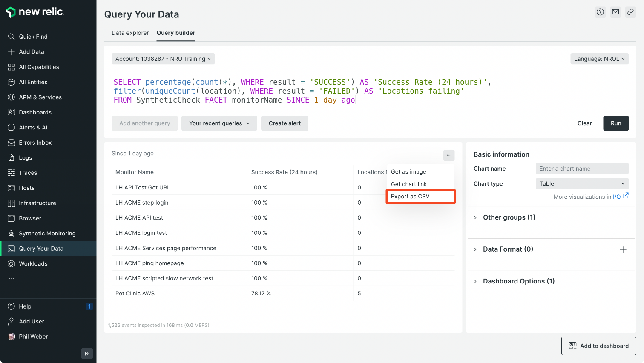Click the Quick Find search icon
Viewport: 644px width, 363px height.
11,37
